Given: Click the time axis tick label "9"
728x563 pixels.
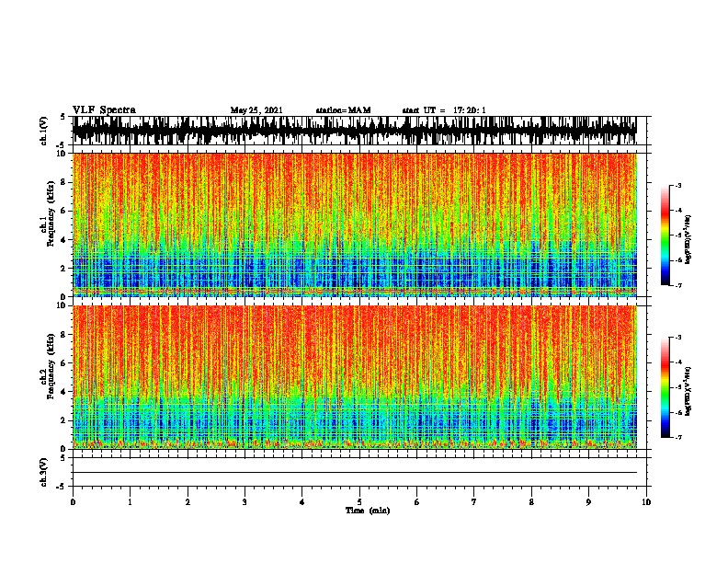Looking at the screenshot, I should pos(588,502).
